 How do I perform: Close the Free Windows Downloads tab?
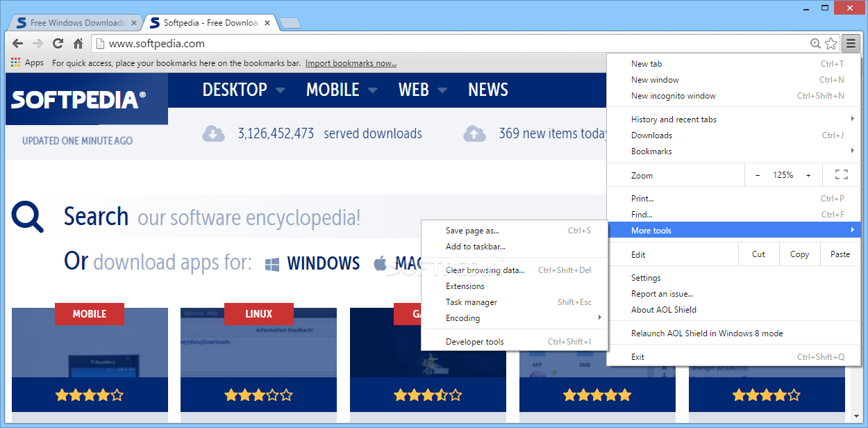coord(134,23)
